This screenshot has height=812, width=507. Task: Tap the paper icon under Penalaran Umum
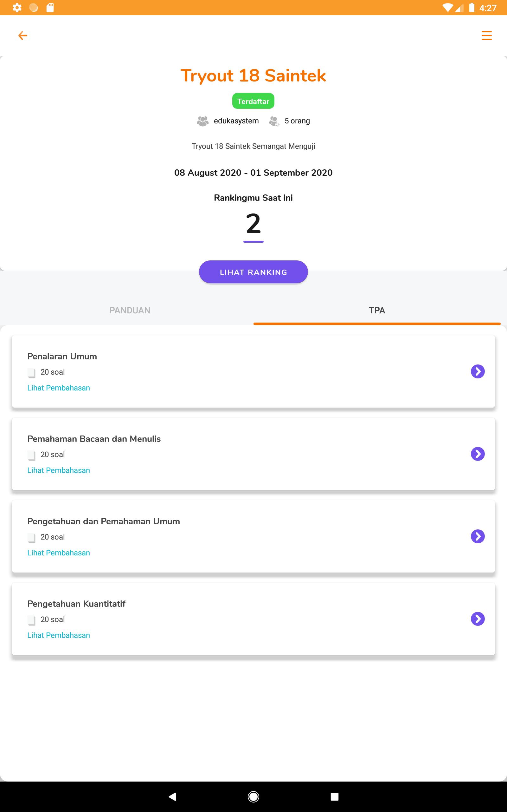(31, 372)
